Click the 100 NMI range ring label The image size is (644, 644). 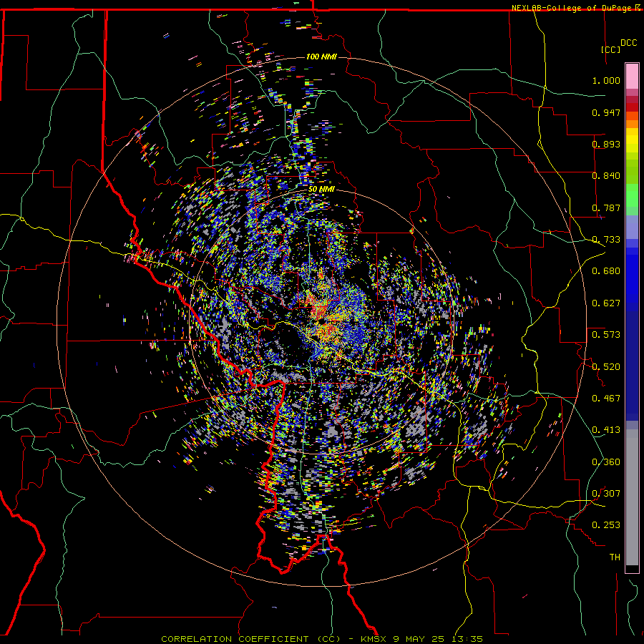click(321, 57)
